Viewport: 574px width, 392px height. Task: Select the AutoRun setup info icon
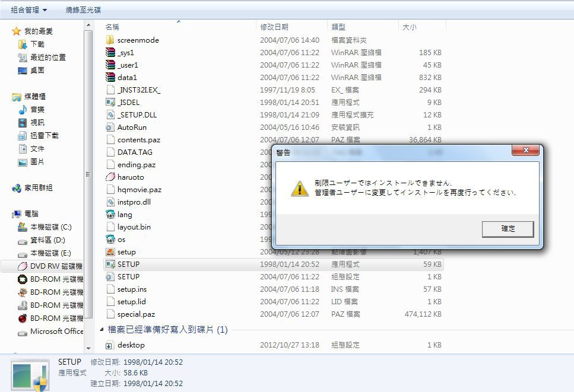pos(110,128)
